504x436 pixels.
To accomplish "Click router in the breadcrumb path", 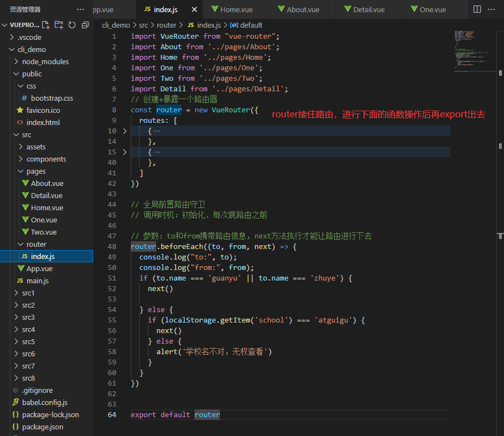I will [x=167, y=25].
